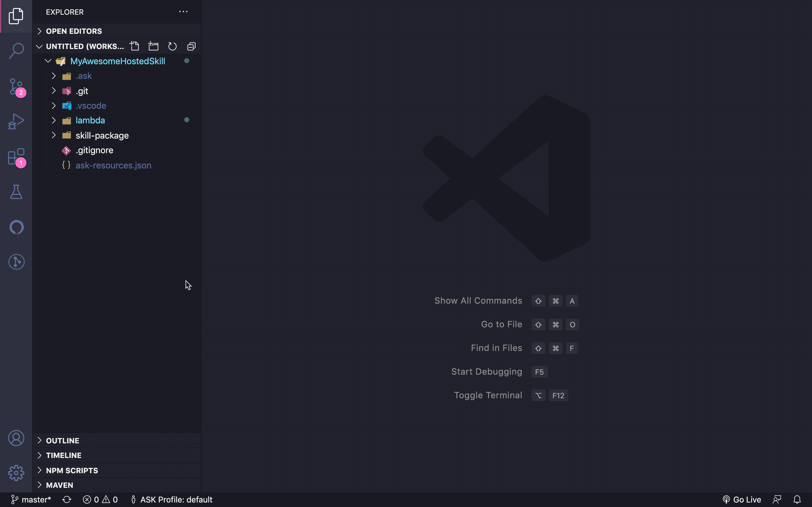Open the Source Control view
The height and width of the screenshot is (507, 812).
click(16, 86)
